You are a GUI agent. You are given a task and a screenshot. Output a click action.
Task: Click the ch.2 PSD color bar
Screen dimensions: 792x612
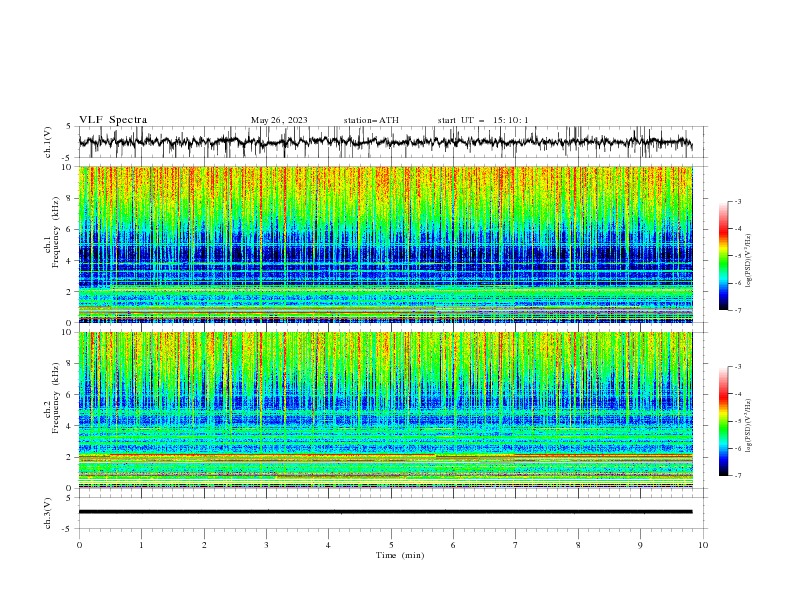click(724, 421)
